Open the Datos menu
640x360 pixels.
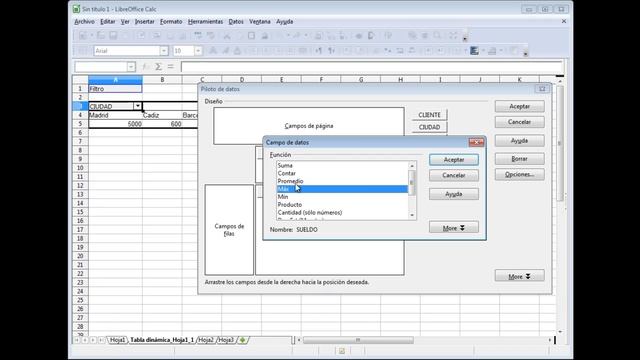point(236,21)
